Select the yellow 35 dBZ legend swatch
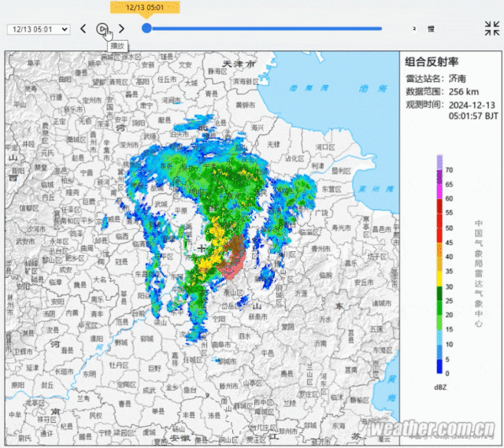Viewport: 504px width, 448px height. (x=440, y=272)
